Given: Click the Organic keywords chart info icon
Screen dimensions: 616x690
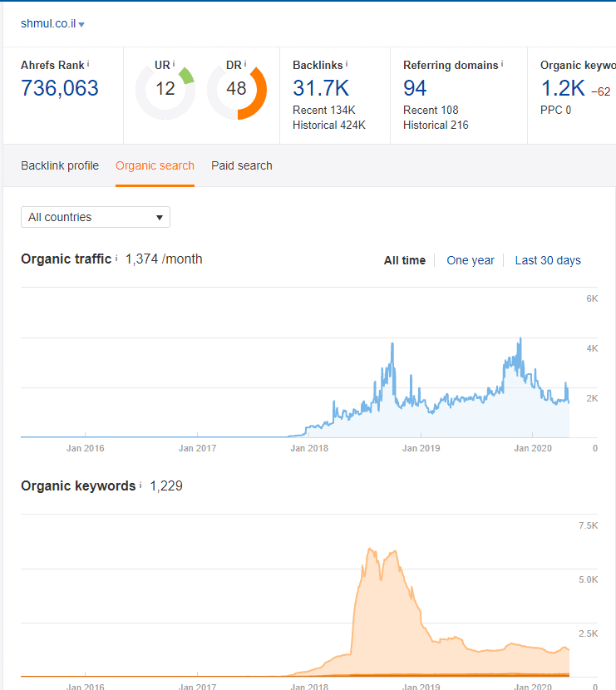Looking at the screenshot, I should (x=140, y=485).
